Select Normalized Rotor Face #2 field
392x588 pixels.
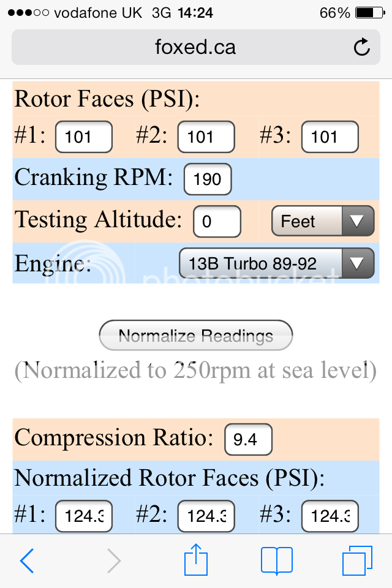click(x=206, y=516)
